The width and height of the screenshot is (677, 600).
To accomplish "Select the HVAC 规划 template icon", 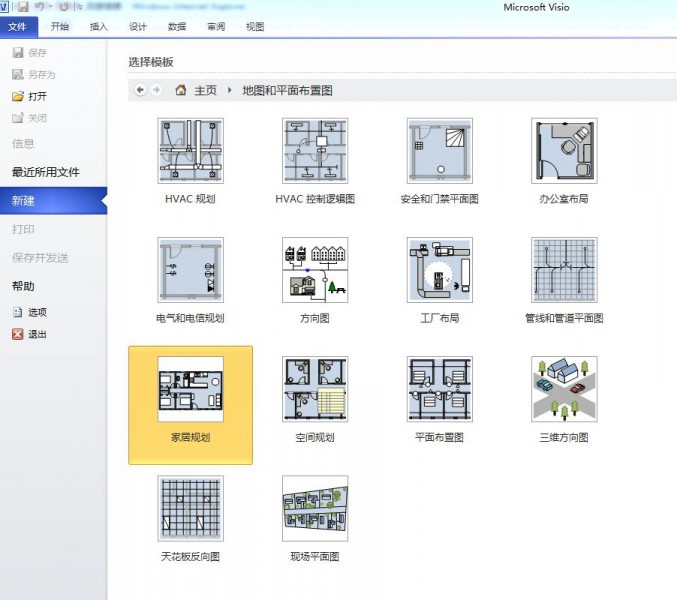I will (x=190, y=151).
